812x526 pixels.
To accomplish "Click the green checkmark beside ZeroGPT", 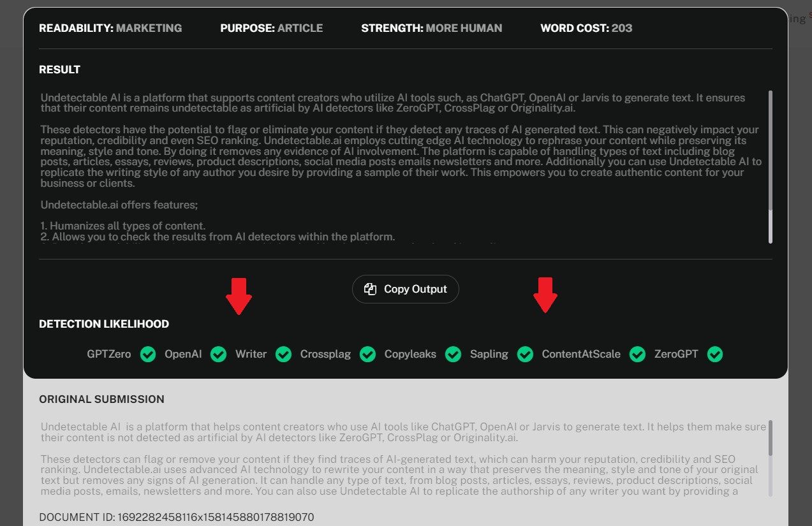I will [714, 354].
